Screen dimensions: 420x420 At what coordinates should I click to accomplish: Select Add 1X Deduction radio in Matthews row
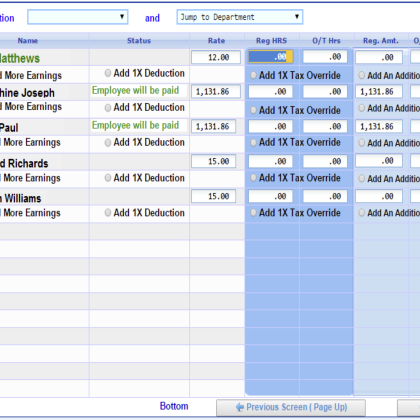tap(108, 73)
